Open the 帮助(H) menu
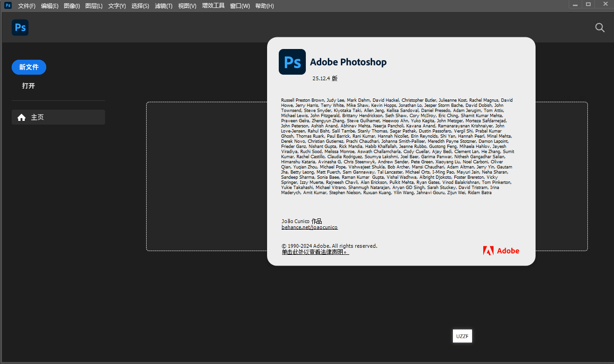This screenshot has height=364, width=614. 265,6
